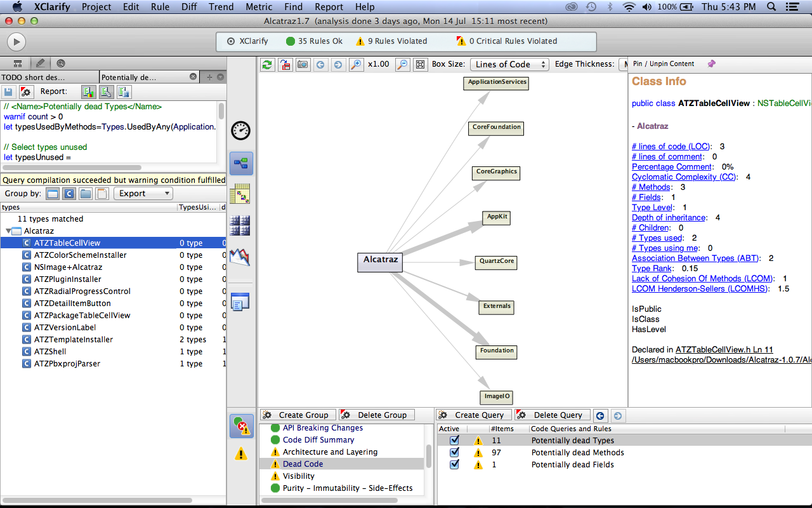
Task: Click the yellow warning icon in sidebar
Action: click(x=241, y=453)
